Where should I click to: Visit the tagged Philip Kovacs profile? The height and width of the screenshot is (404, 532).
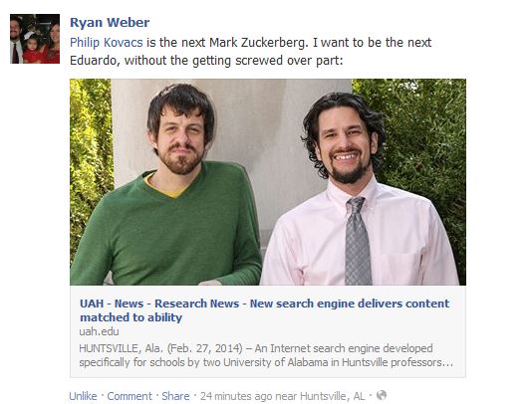107,43
